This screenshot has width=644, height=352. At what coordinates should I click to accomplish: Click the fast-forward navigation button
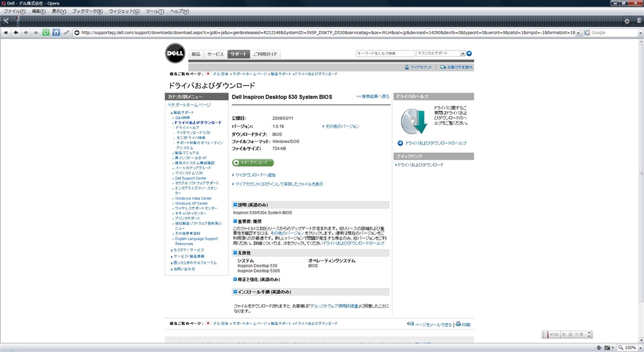coord(36,33)
